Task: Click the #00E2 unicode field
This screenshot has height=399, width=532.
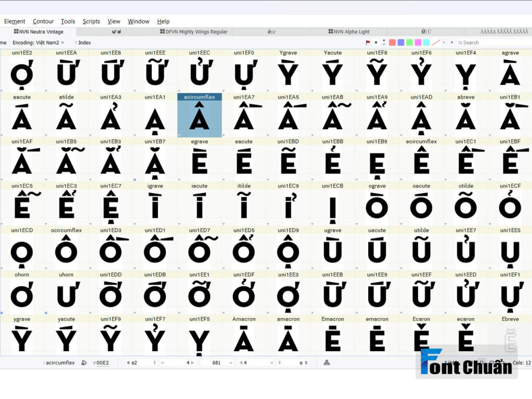Action: tap(101, 363)
